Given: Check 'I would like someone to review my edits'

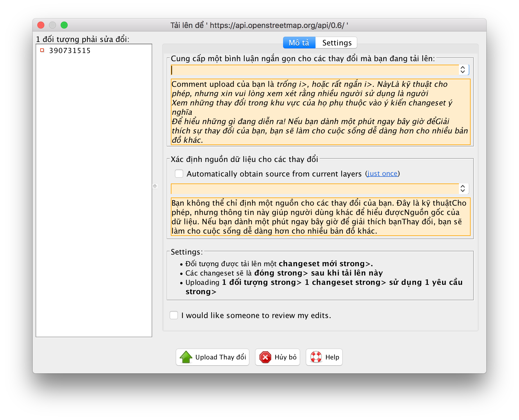Looking at the screenshot, I should (x=174, y=315).
